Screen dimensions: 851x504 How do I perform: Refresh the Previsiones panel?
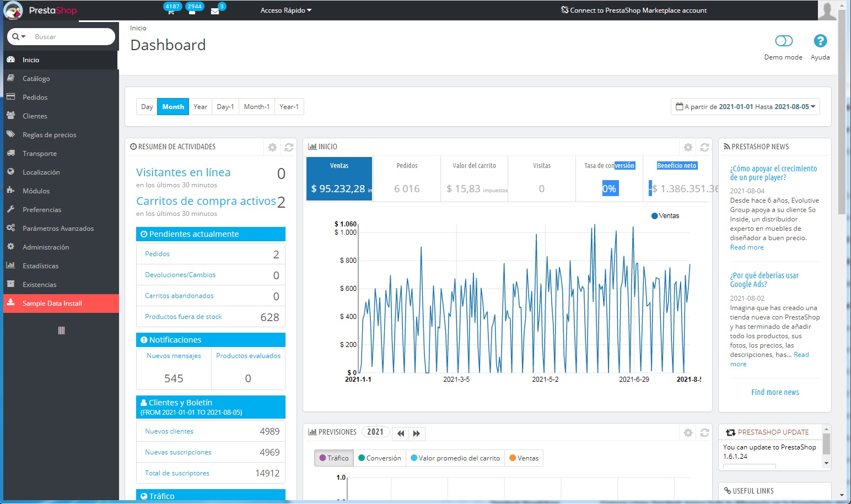(x=704, y=433)
